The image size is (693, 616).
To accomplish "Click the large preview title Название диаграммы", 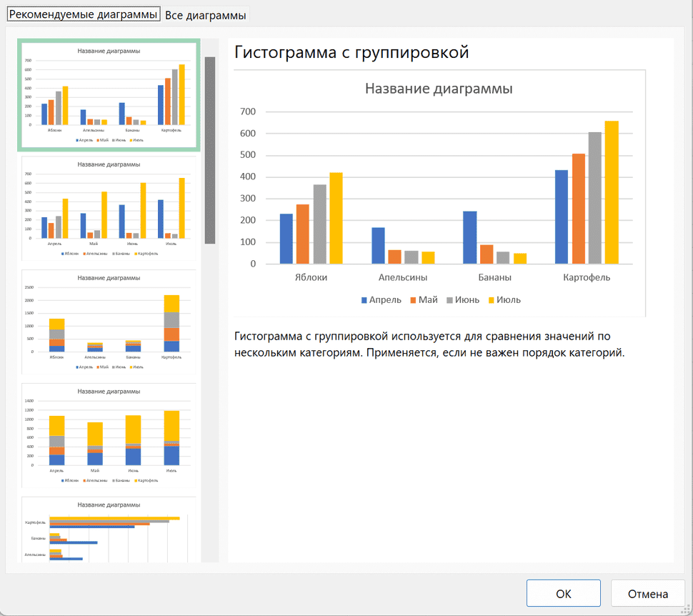I will pos(439,89).
